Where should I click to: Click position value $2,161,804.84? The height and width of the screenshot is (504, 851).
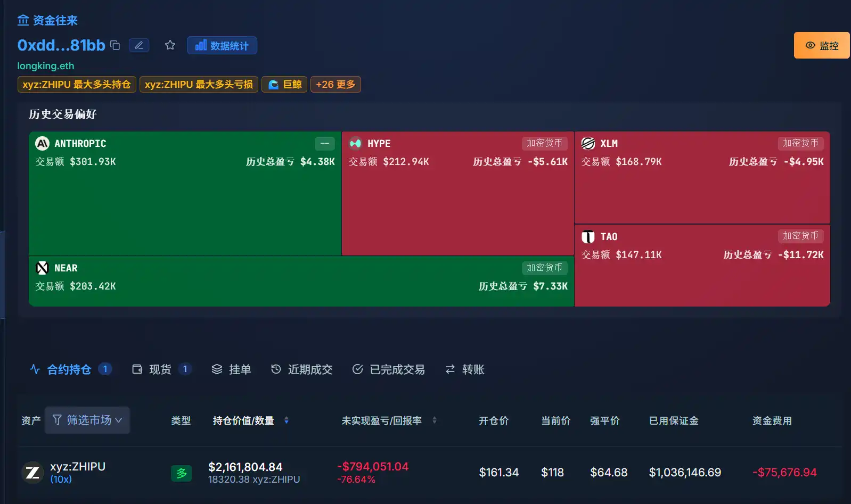[246, 467]
